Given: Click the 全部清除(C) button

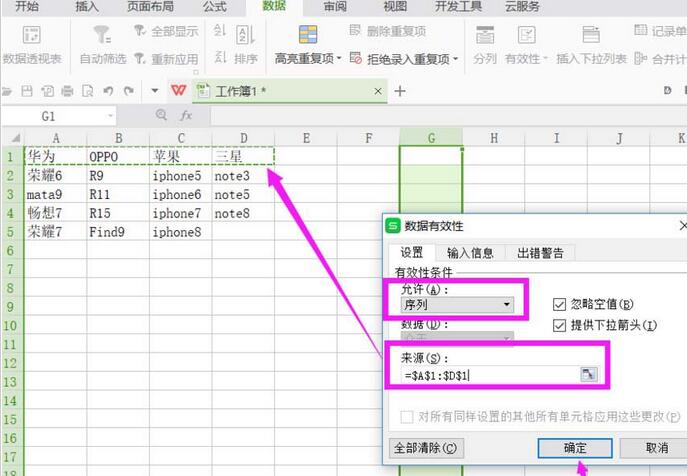Looking at the screenshot, I should coord(426,448).
